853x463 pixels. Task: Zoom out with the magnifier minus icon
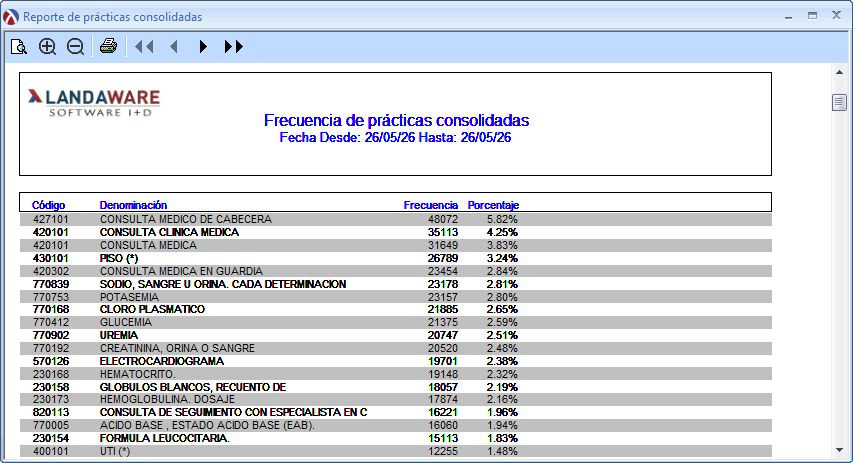tap(75, 47)
